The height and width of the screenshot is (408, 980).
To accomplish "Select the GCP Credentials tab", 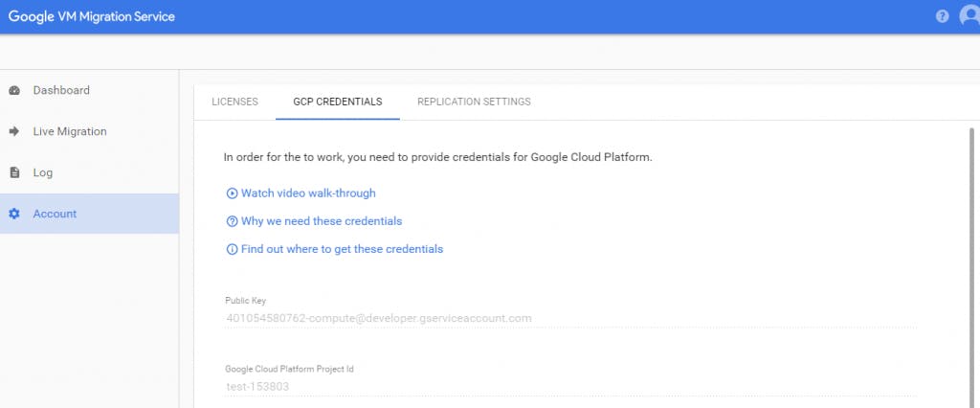I will click(x=338, y=102).
